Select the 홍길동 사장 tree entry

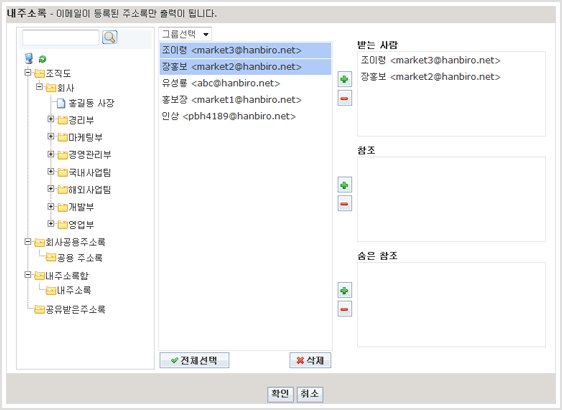pyautogui.click(x=91, y=104)
